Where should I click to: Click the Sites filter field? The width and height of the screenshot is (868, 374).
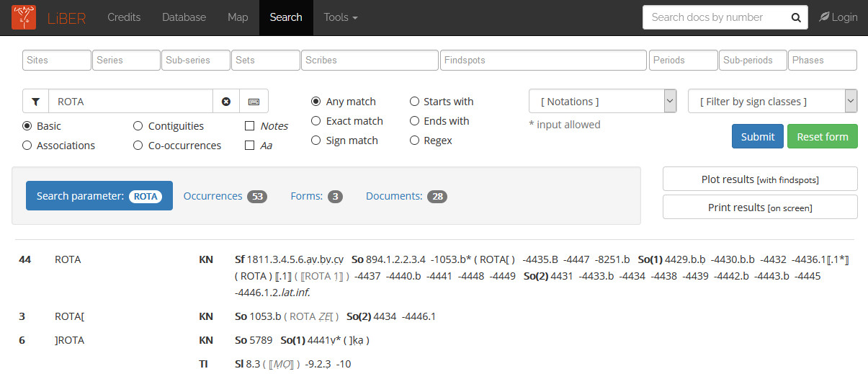tap(57, 60)
